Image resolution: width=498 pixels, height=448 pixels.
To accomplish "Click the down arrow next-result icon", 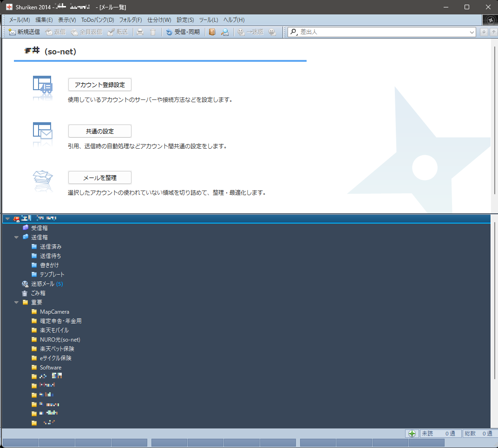I will tap(484, 32).
